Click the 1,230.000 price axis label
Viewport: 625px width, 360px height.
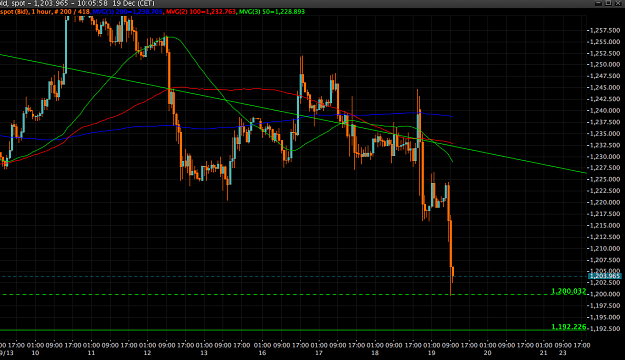click(605, 157)
